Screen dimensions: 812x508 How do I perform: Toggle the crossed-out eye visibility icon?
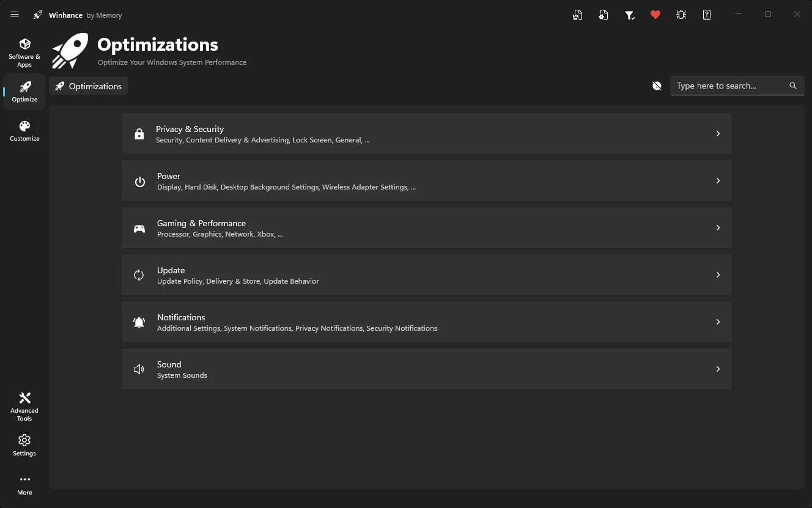pyautogui.click(x=657, y=86)
